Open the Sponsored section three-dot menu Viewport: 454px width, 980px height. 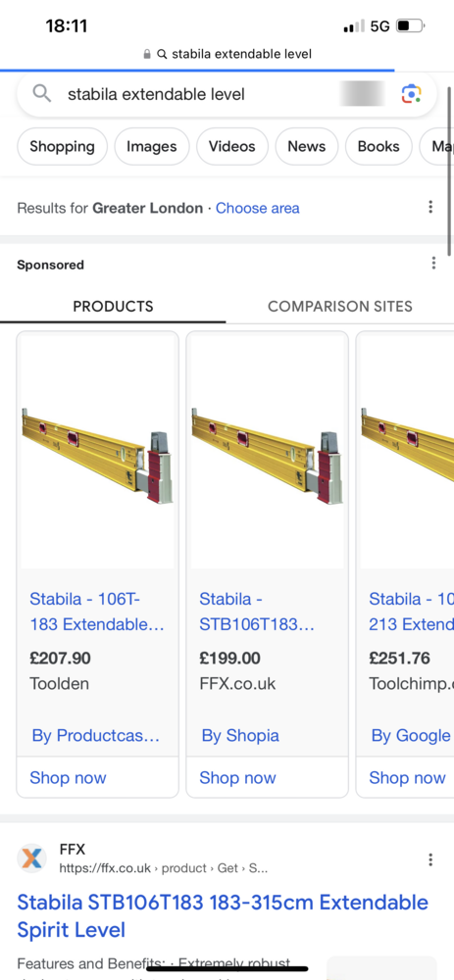coord(433,263)
